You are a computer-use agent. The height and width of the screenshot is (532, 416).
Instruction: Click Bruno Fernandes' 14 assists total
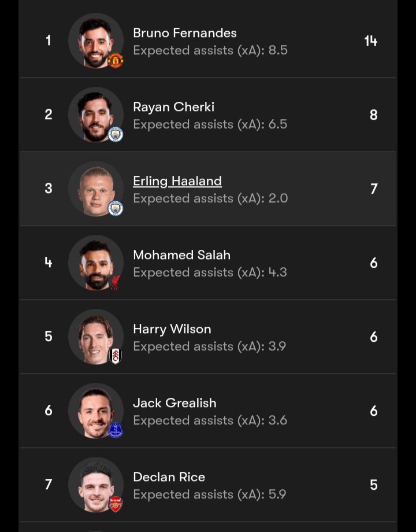point(371,40)
